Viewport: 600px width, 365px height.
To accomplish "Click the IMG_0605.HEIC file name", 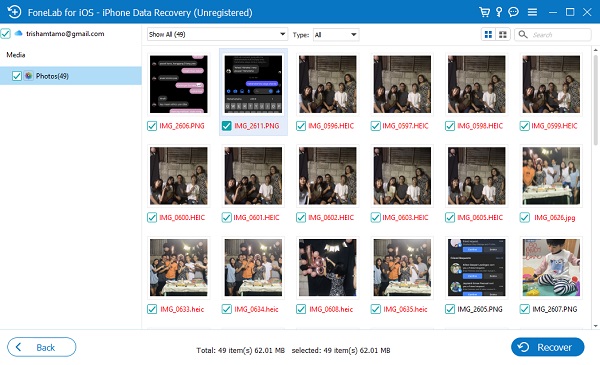I will 480,218.
